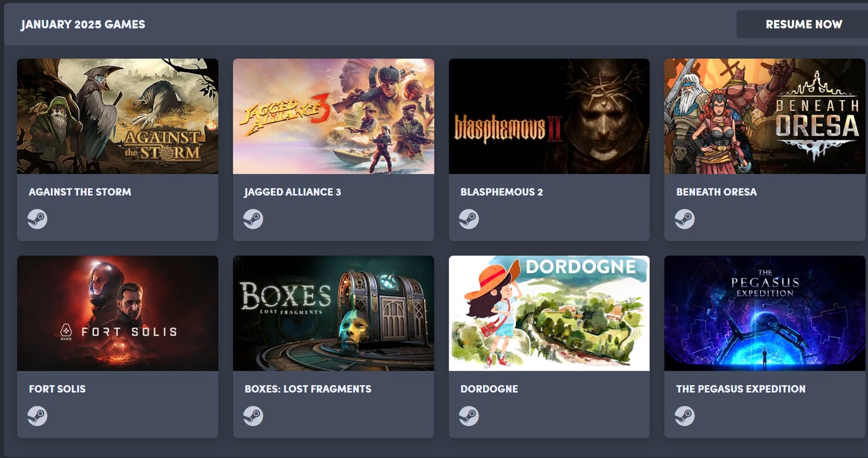Click the Steam icon under The Pegasus Expedition
Viewport: 868px width, 458px height.
(x=684, y=416)
